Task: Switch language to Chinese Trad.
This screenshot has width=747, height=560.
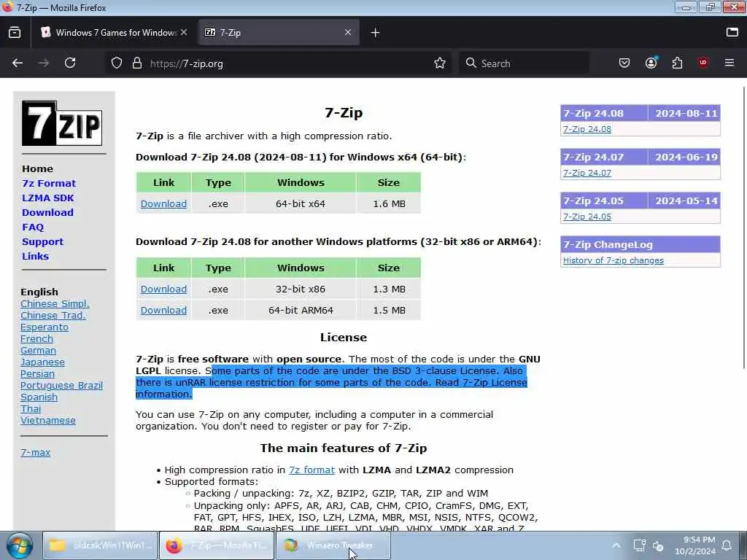Action: tap(53, 315)
